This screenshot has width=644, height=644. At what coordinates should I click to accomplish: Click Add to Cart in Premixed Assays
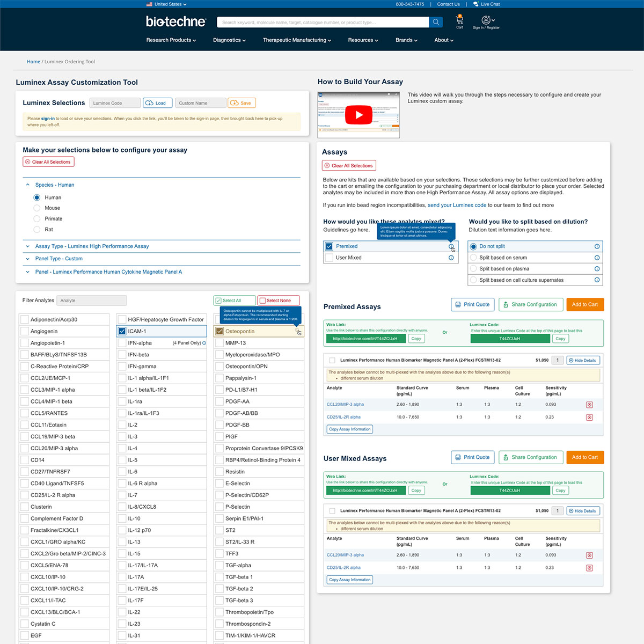pyautogui.click(x=584, y=304)
